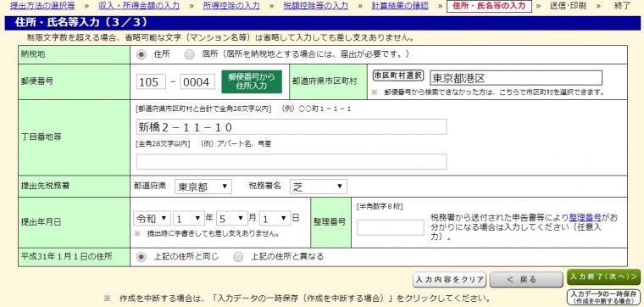Click the empty apartment name input field
The height and width of the screenshot is (307, 644).
click(291, 161)
